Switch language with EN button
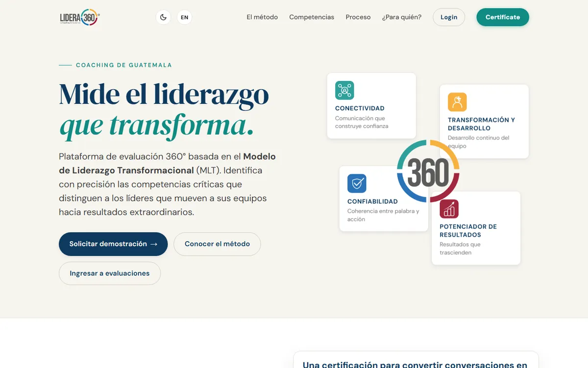The image size is (588, 368). click(x=184, y=17)
